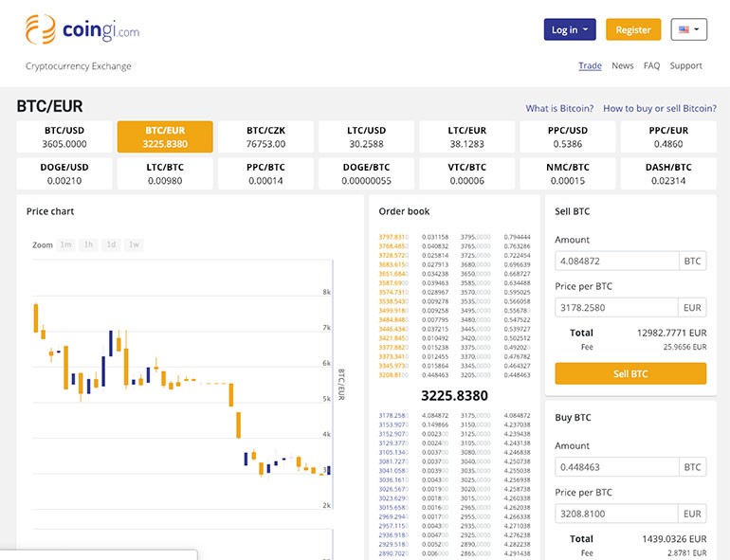Screen dimensions: 730x560
Task: Click ask price 3797.8310 in order book
Action: pos(393,237)
